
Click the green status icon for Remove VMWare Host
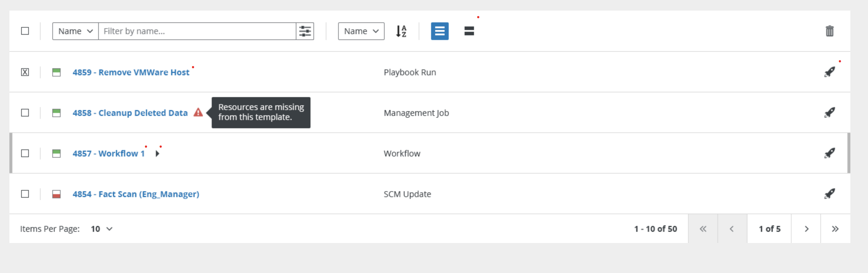point(56,72)
